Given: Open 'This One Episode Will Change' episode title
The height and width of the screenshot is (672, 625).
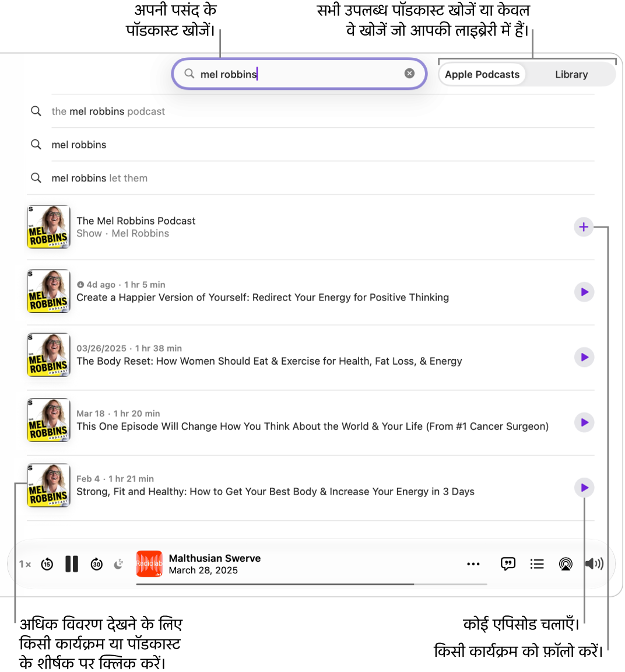Looking at the screenshot, I should click(x=312, y=426).
